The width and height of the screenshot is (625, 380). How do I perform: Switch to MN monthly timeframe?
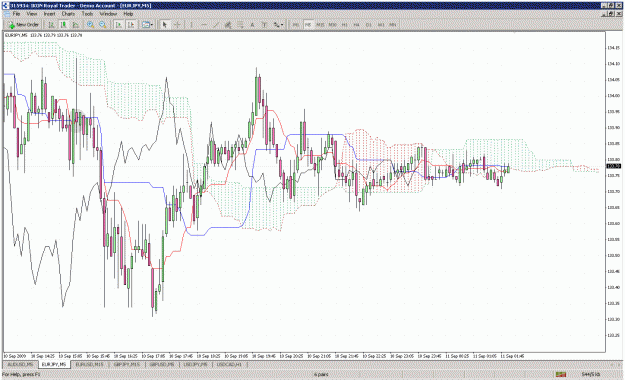pyautogui.click(x=393, y=25)
